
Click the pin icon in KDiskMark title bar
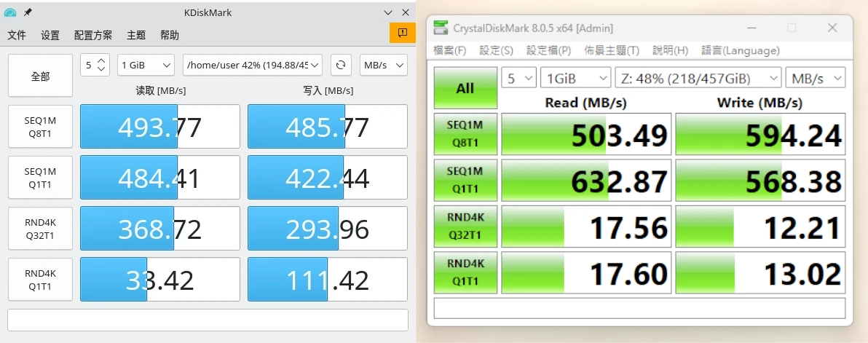(x=28, y=12)
